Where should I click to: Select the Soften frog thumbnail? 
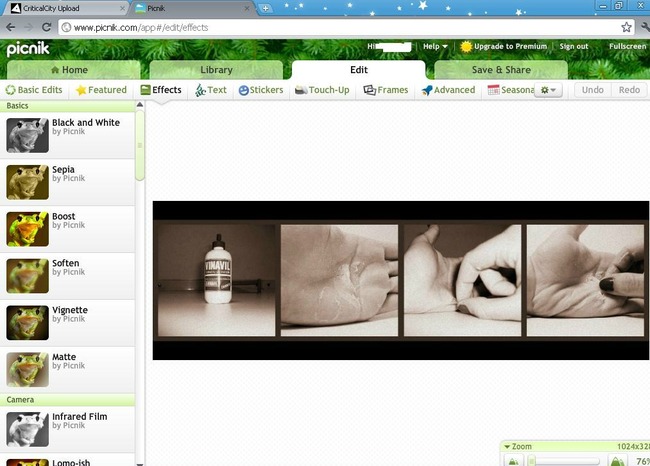(x=27, y=276)
